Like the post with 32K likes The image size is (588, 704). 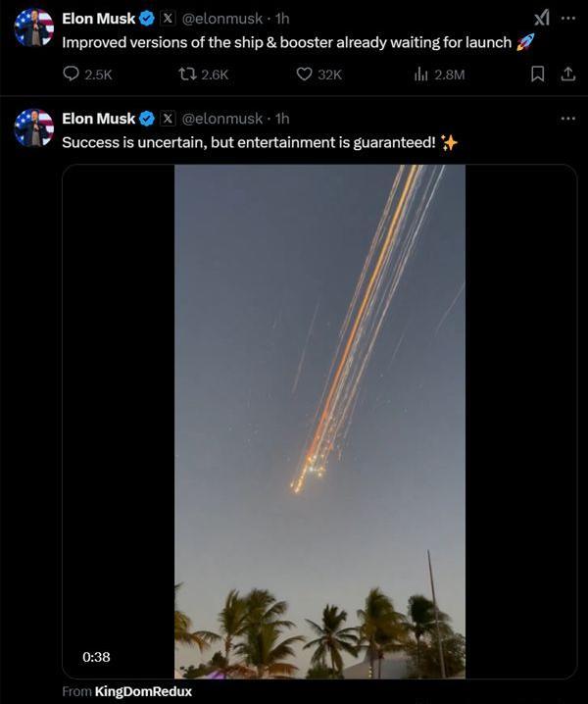[x=304, y=74]
